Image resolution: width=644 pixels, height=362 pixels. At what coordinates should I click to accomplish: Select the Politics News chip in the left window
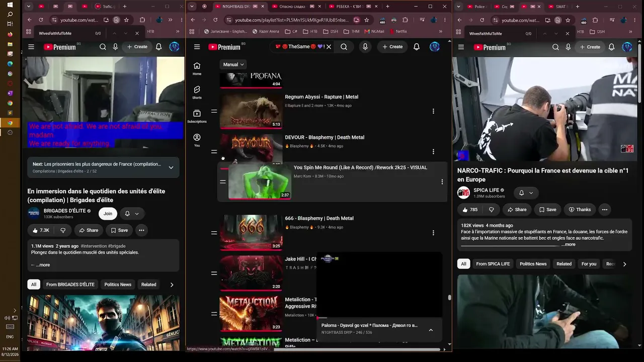(118, 285)
